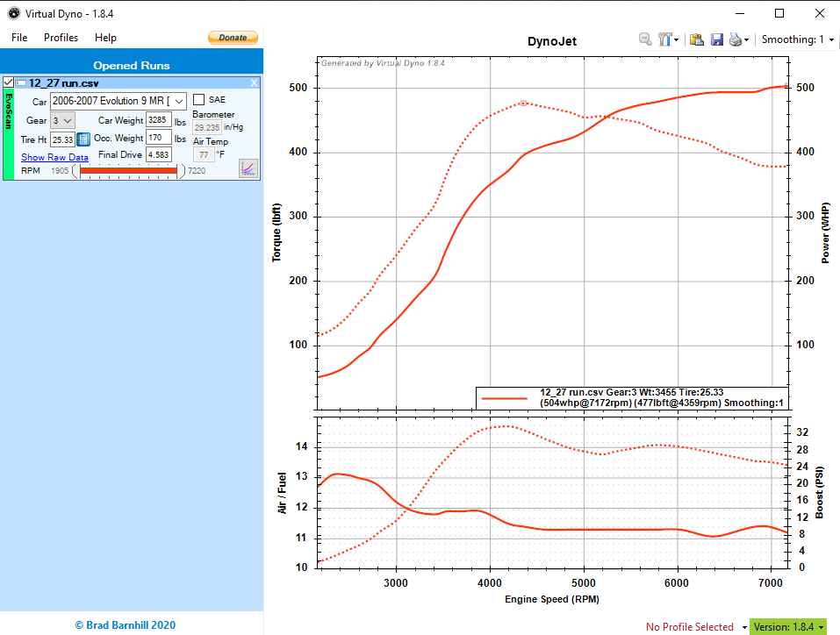Screen dimensions: 840x635
Task: Uncheck the 12_27 run.csv run checkbox
Action: (9, 82)
